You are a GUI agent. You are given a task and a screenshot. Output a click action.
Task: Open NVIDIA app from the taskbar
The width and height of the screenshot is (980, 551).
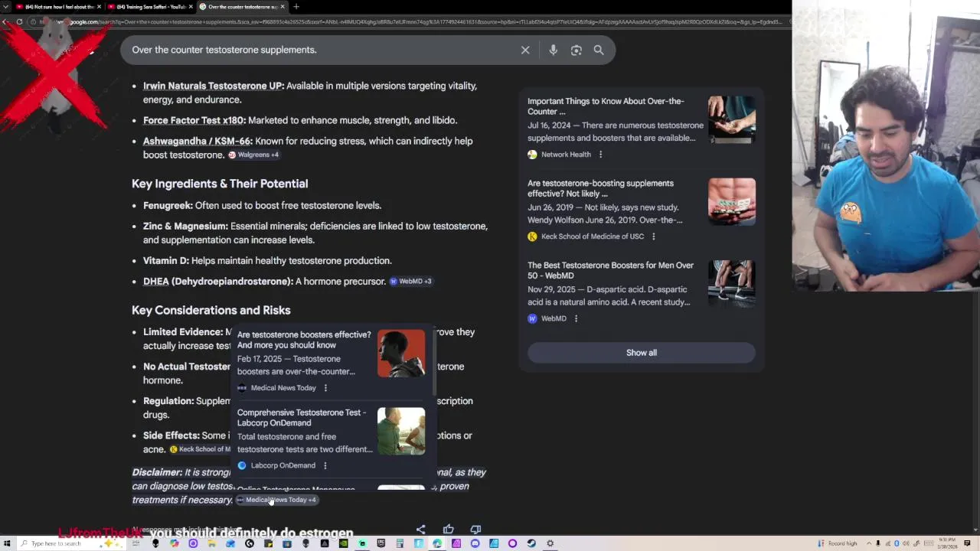click(344, 543)
